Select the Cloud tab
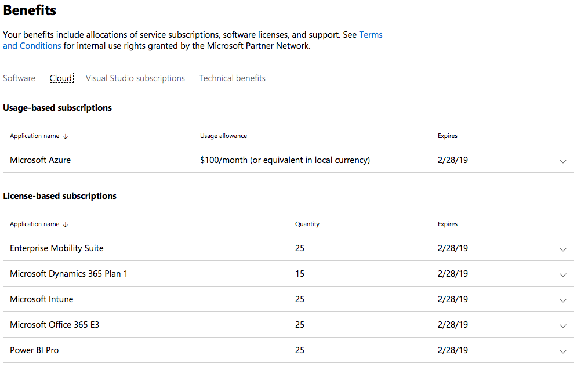 point(61,78)
